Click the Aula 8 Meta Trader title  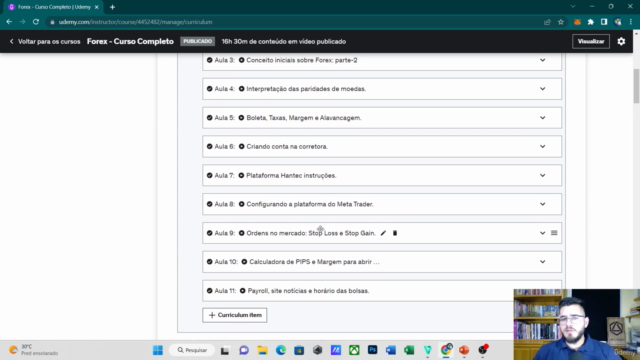(x=310, y=204)
